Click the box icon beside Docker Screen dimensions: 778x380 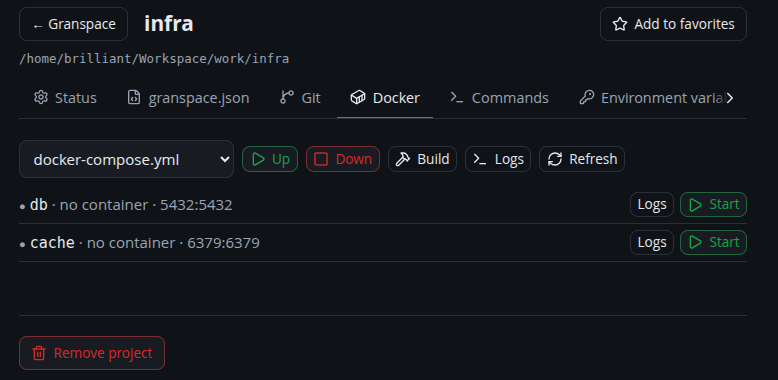pyautogui.click(x=358, y=98)
